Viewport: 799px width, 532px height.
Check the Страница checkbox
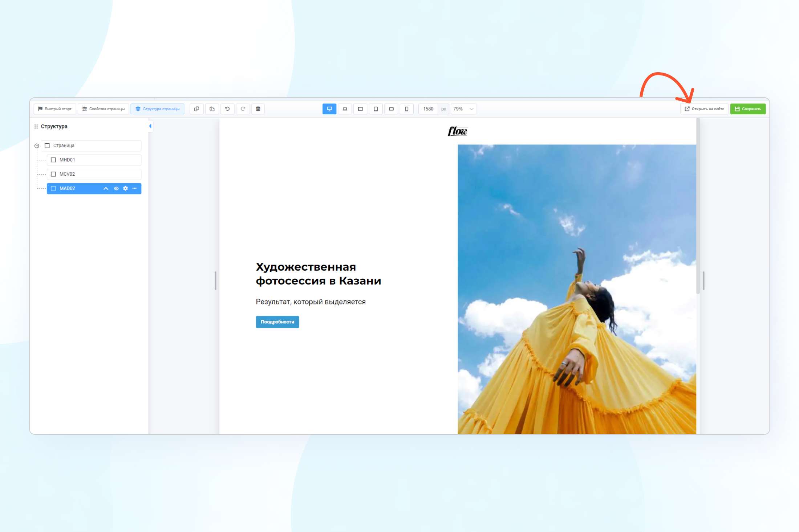[47, 146]
